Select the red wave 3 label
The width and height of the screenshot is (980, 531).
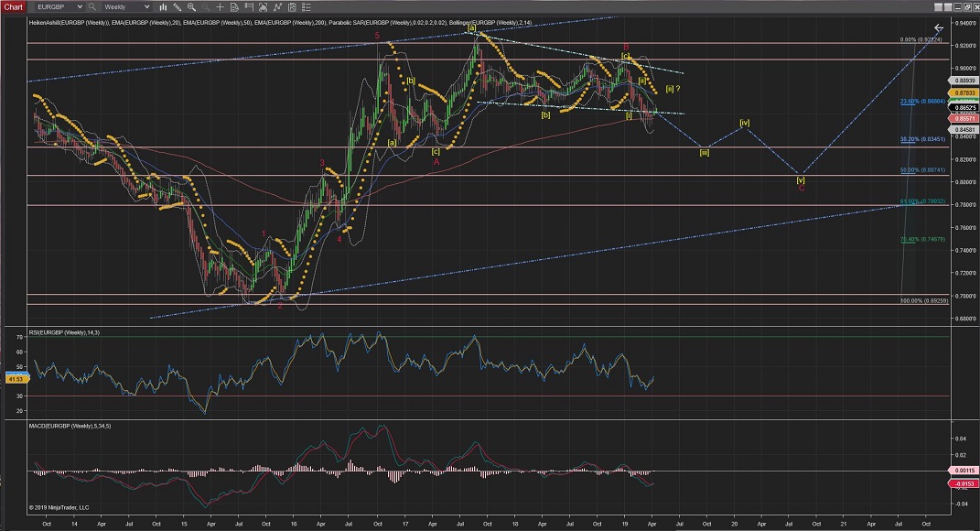point(322,163)
